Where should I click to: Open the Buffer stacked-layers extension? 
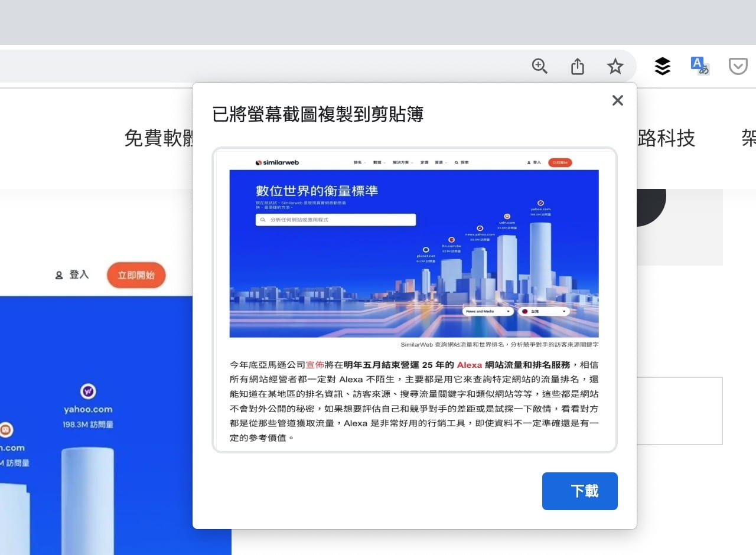[x=663, y=66]
